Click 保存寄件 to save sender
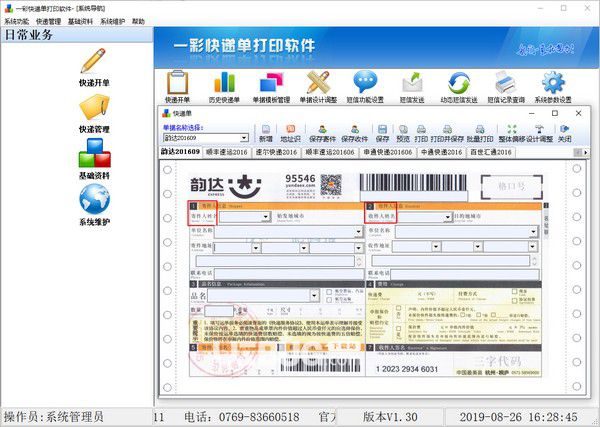The width and height of the screenshot is (600, 427). [322, 134]
